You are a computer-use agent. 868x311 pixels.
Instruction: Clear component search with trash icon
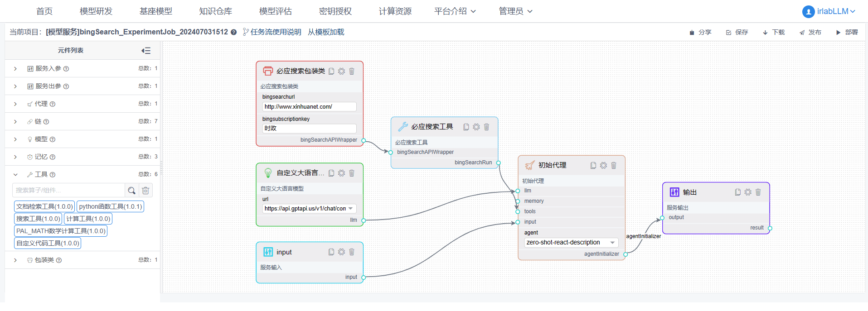tap(145, 191)
